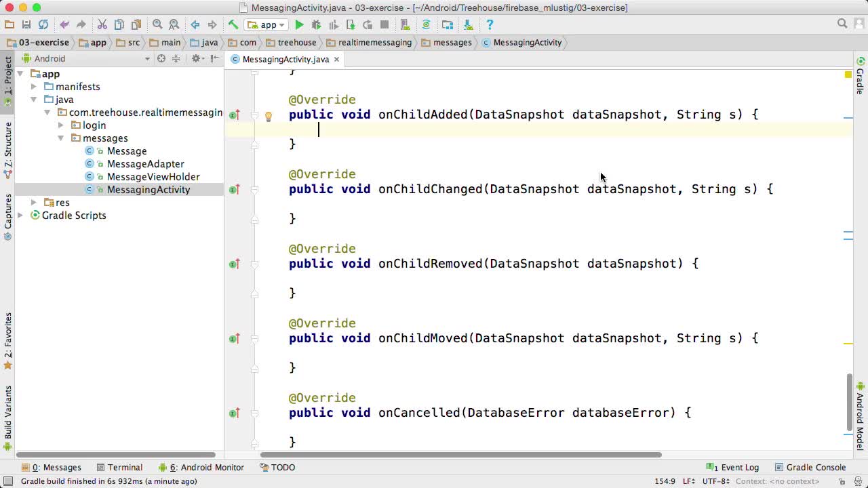Viewport: 868px width, 488px height.
Task: Click the horizontal scrollbar below the editor
Action: (x=460, y=455)
